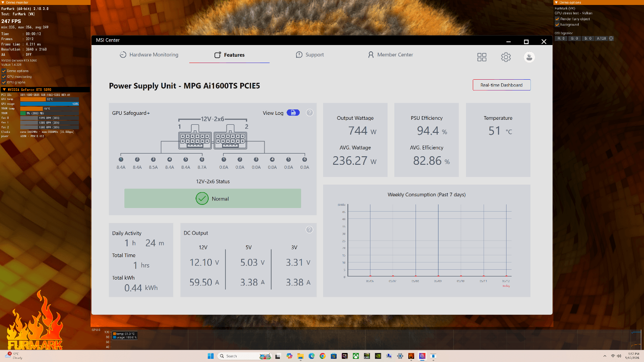644x362 pixels.
Task: Open MSI Center settings gear
Action: [506, 57]
